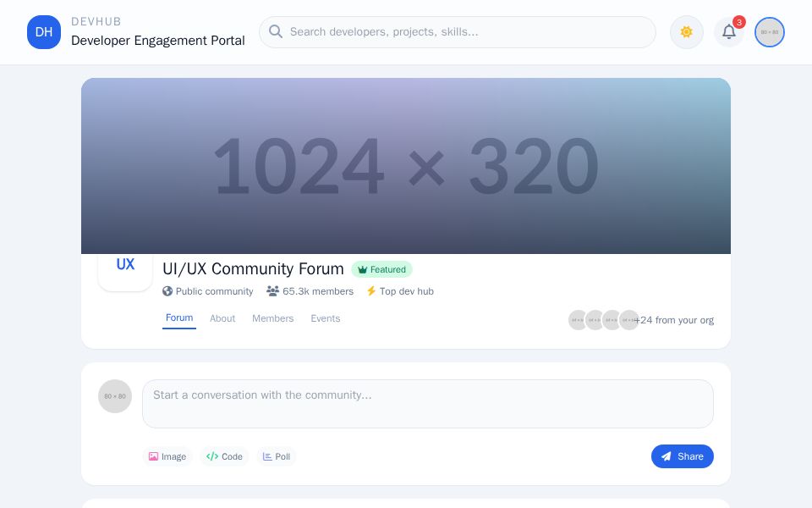Screen dimensions: 812x508
Task: Click the globe icon next to Public community
Action: [x=166, y=291]
